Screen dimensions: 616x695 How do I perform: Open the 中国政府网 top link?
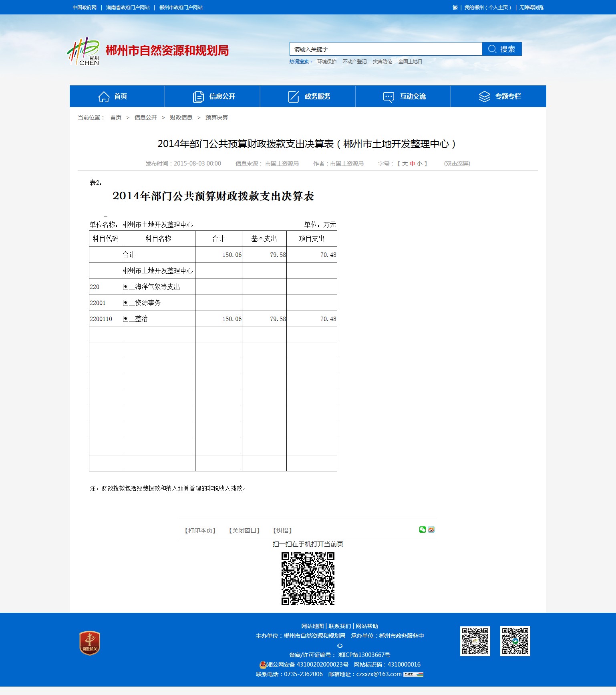point(85,8)
